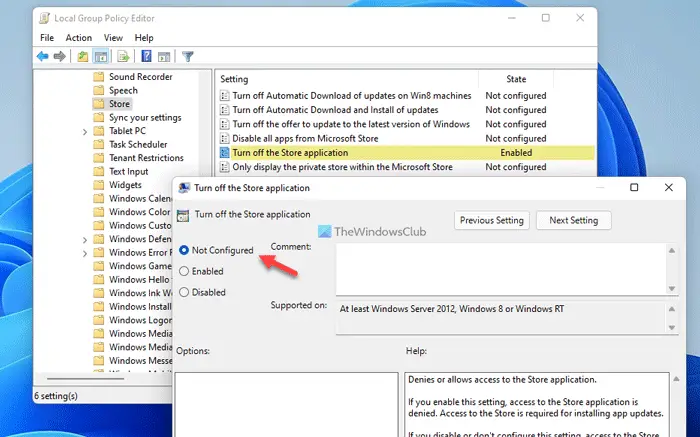Screen dimensions: 700x437
Task: Click the tree pane horizontal scrollbar
Action: point(85,379)
